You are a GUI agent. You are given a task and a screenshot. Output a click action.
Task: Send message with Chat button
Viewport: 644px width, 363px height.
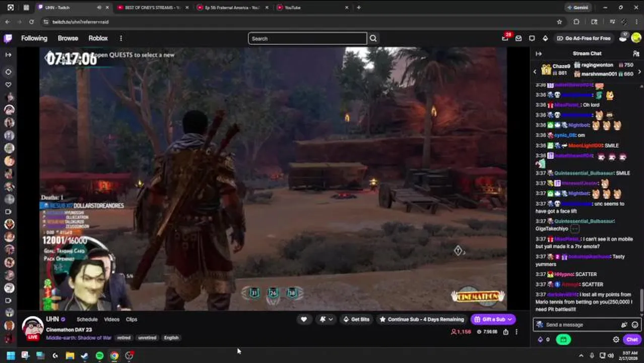coord(632,339)
